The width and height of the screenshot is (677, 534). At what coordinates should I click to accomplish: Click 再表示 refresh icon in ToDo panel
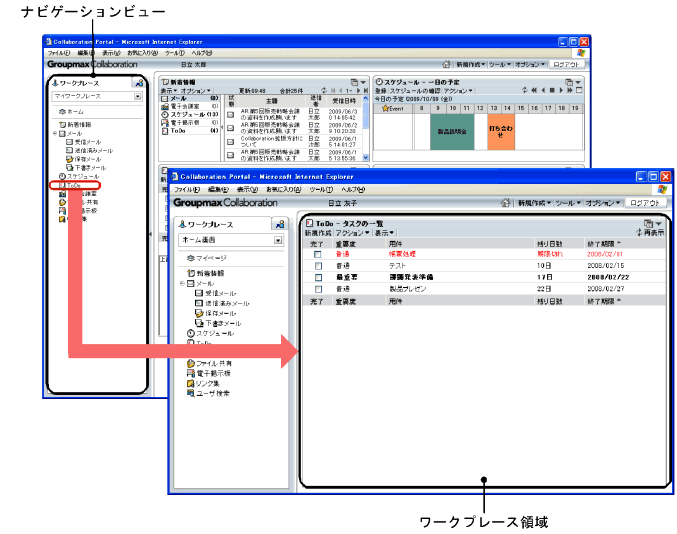[x=639, y=233]
